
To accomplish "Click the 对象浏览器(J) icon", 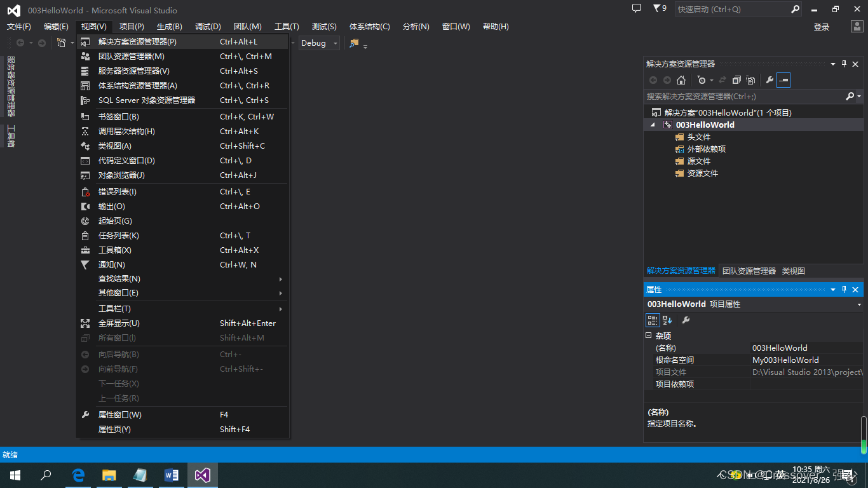I will pos(85,175).
